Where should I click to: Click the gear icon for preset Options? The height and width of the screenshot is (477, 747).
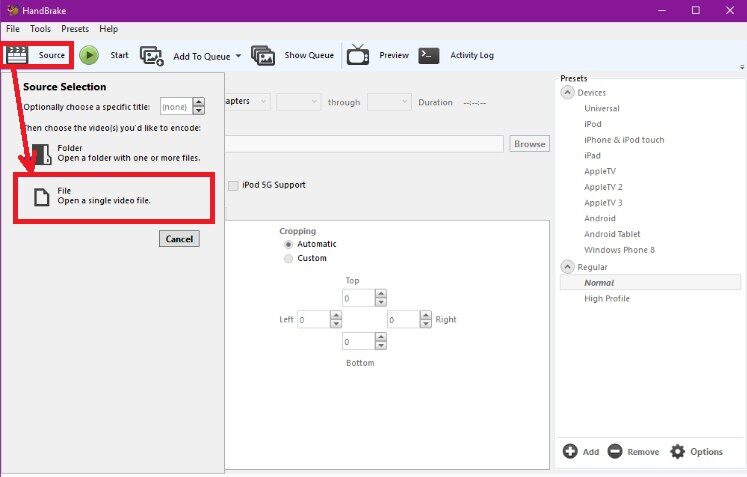pos(677,451)
